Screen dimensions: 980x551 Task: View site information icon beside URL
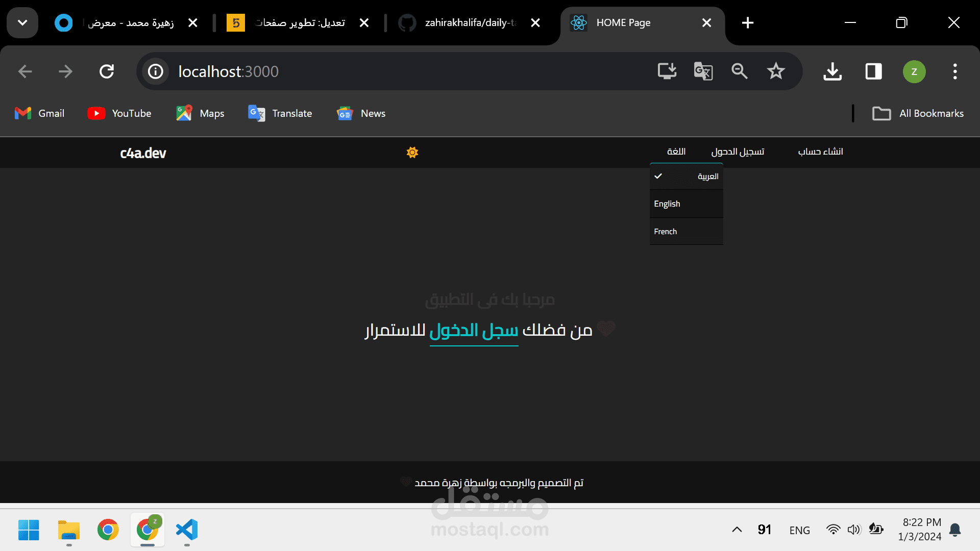coord(156,71)
